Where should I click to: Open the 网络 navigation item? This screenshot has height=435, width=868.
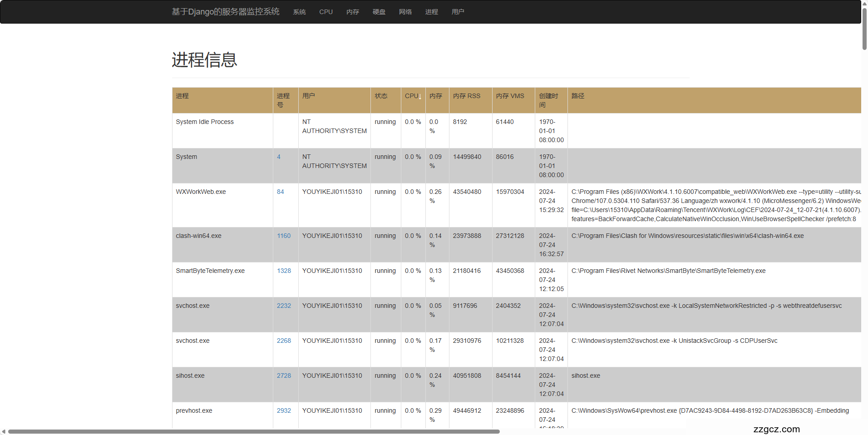tap(405, 12)
